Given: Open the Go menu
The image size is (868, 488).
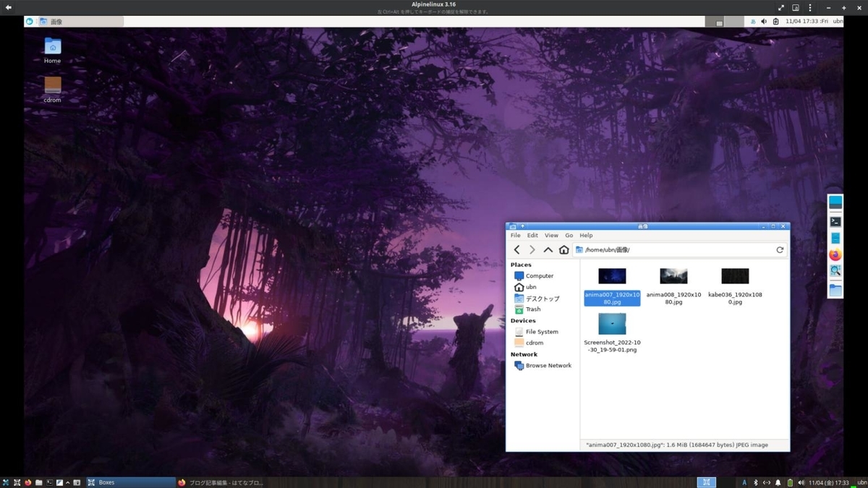Looking at the screenshot, I should point(569,235).
